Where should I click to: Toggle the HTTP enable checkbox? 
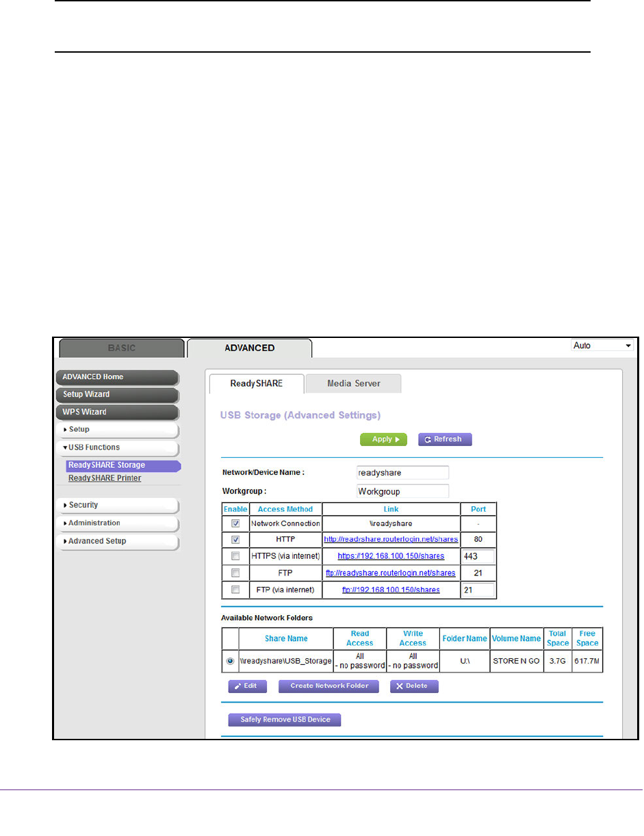tap(235, 540)
